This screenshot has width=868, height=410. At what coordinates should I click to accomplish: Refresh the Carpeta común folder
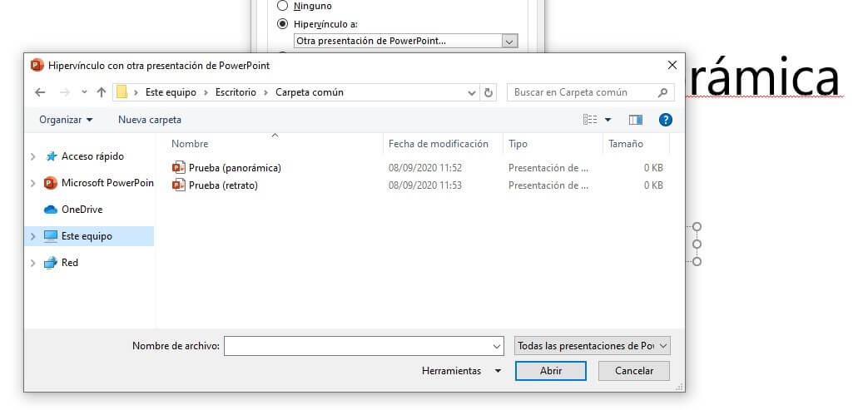pyautogui.click(x=489, y=92)
